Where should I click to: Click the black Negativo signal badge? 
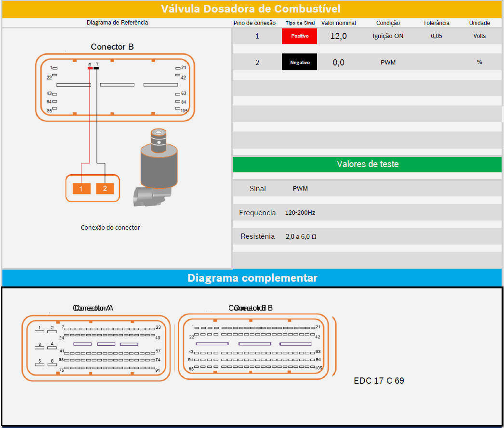[x=299, y=62]
